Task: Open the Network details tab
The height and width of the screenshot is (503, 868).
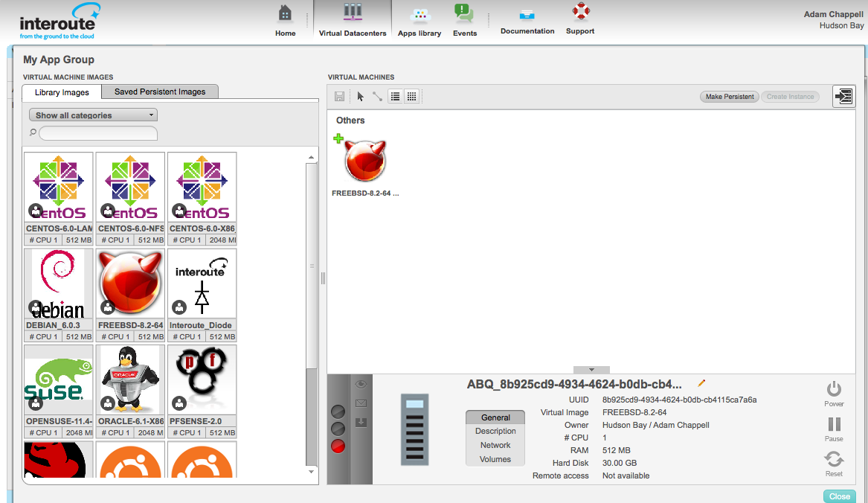Action: 495,445
